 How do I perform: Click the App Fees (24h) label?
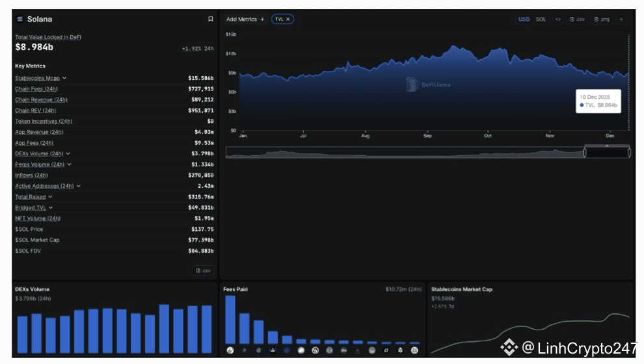(34, 143)
